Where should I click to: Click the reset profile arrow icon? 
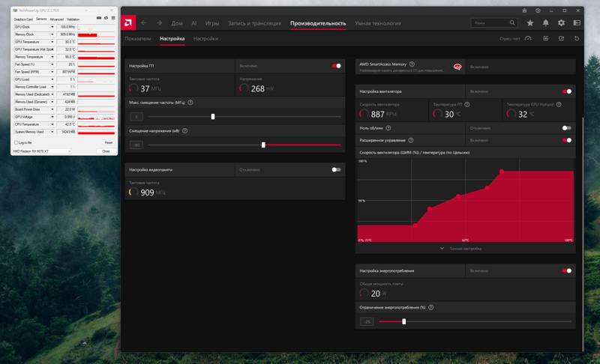(x=577, y=38)
